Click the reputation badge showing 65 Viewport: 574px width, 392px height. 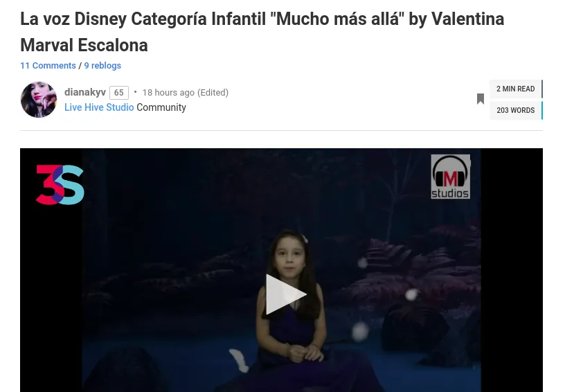pos(119,93)
